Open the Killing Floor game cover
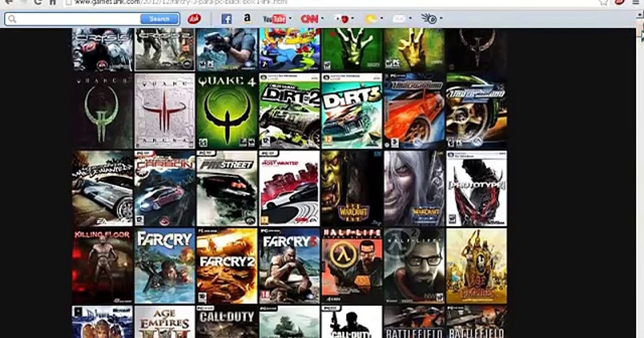 click(103, 266)
